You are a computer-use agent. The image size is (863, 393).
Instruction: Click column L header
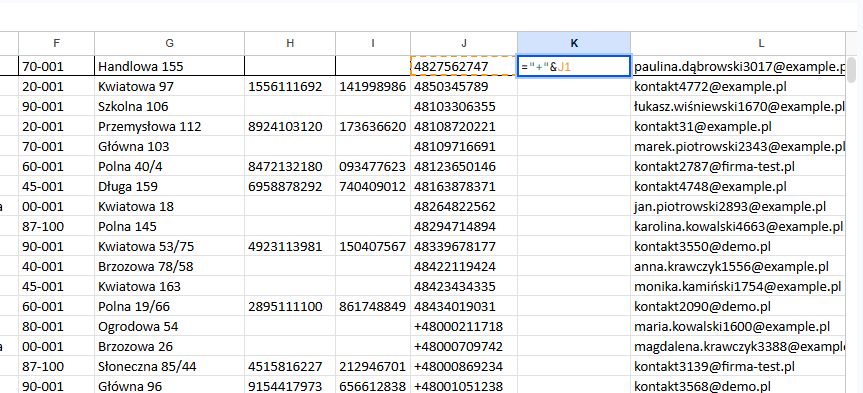[x=738, y=43]
